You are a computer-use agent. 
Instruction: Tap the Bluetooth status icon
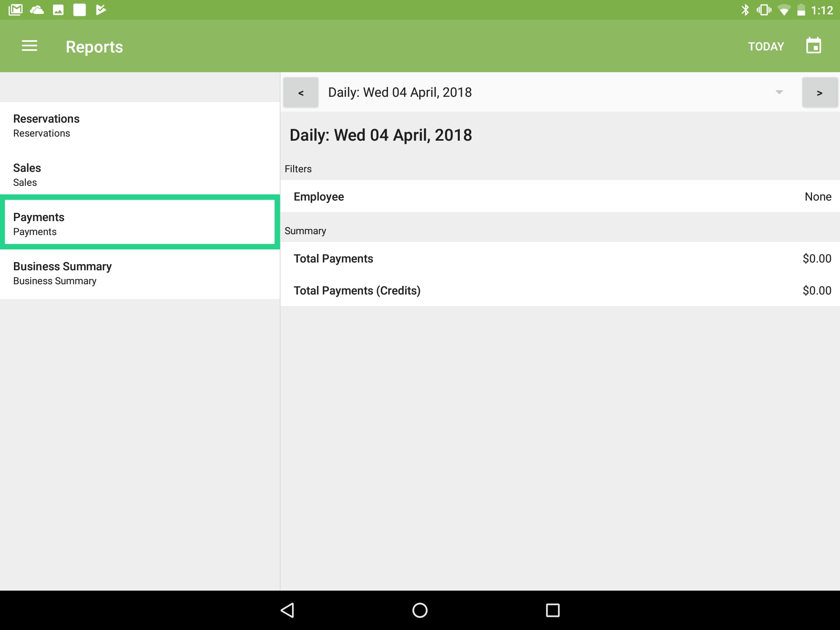point(745,10)
